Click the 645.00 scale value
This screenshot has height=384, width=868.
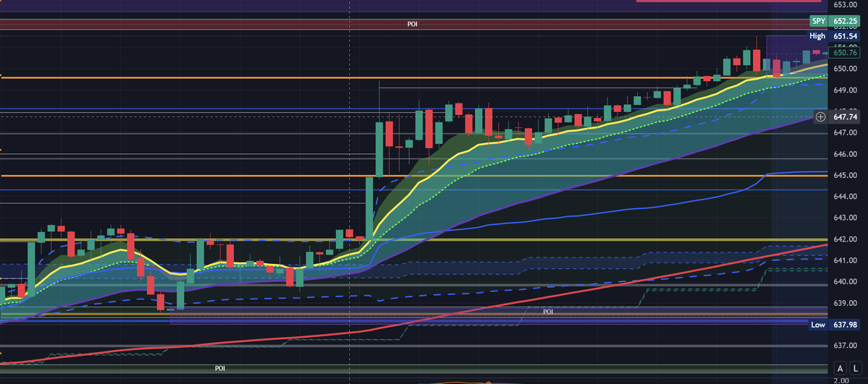coord(846,176)
